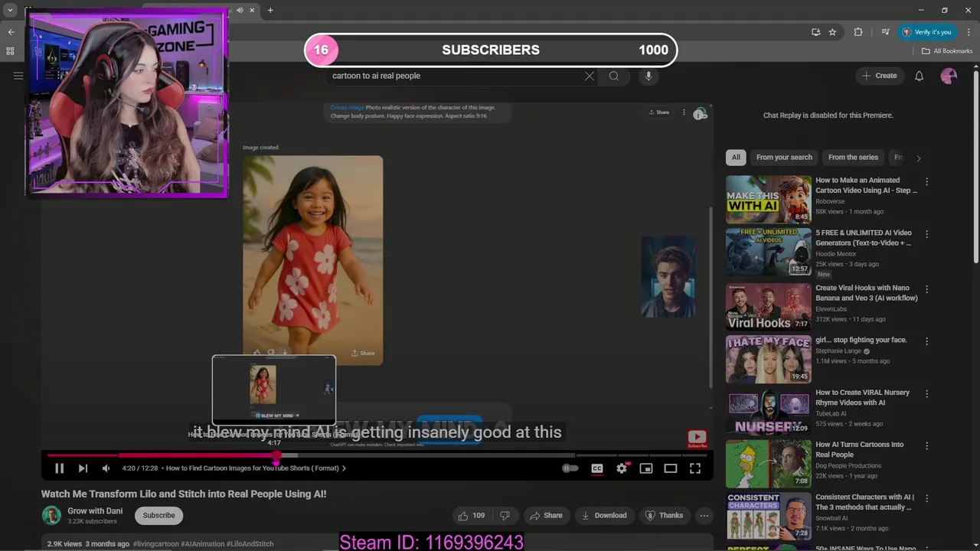
Task: Dislike the video
Action: [x=505, y=516]
